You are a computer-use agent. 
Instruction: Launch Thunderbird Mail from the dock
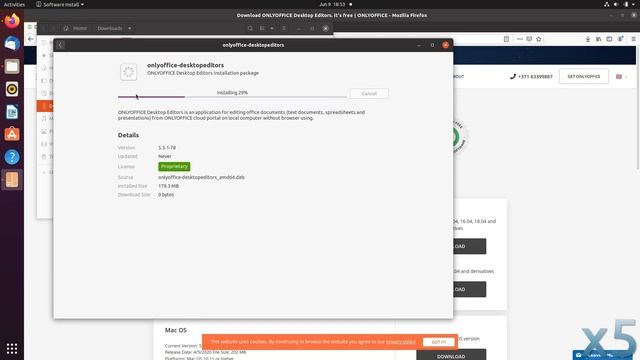pyautogui.click(x=12, y=43)
